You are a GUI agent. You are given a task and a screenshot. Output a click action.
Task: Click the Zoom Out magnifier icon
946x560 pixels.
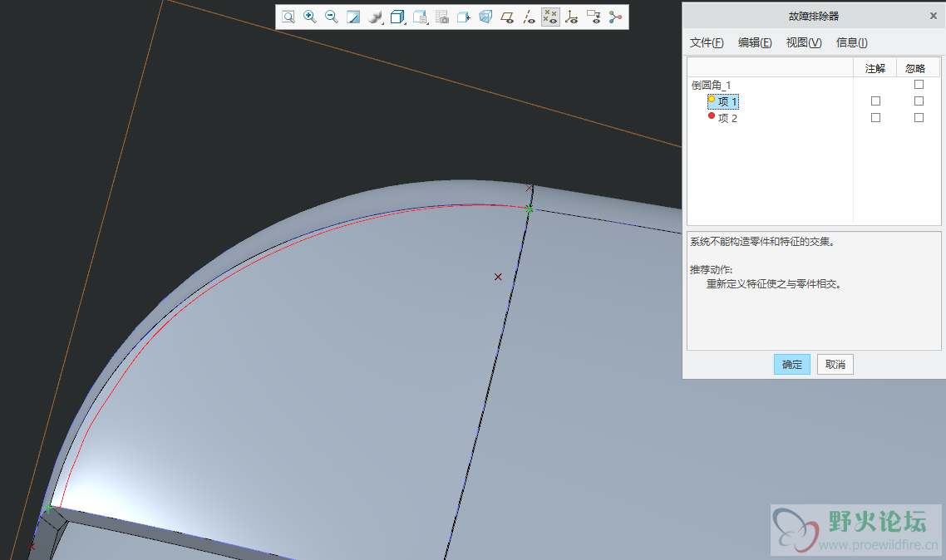pyautogui.click(x=331, y=17)
